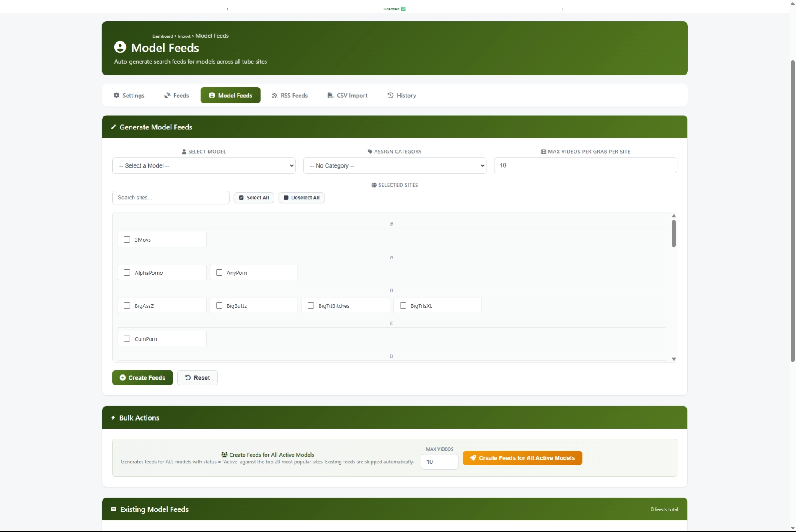The width and height of the screenshot is (796, 532).
Task: Click the Settings gear icon tab
Action: (116, 96)
